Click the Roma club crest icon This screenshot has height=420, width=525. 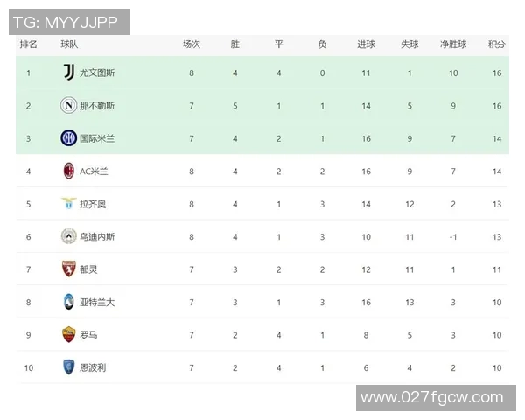click(x=68, y=334)
